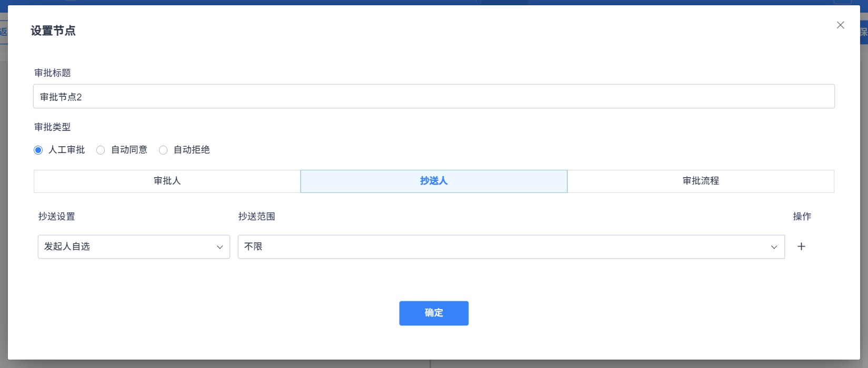Select the 人工审批 radio button
This screenshot has height=368, width=868.
[38, 150]
